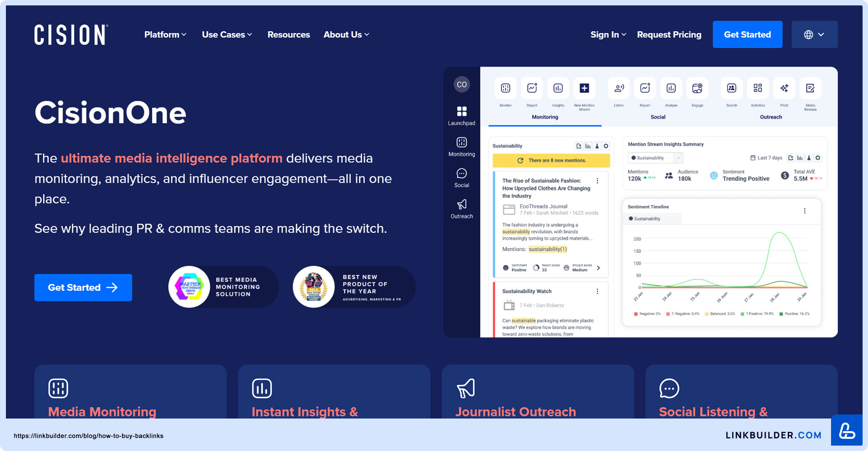Viewport: 868px width, 451px height.
Task: Click the Sustainability stream settings gear
Action: [606, 146]
